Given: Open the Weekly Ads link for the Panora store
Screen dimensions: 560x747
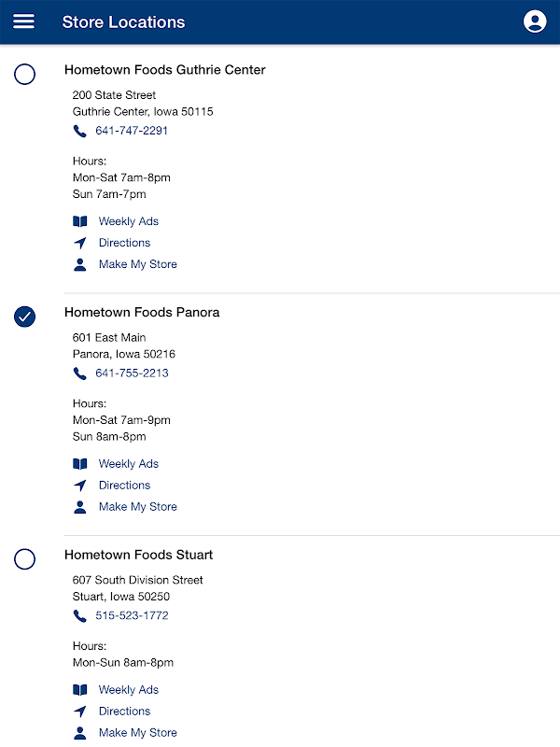Looking at the screenshot, I should click(129, 464).
